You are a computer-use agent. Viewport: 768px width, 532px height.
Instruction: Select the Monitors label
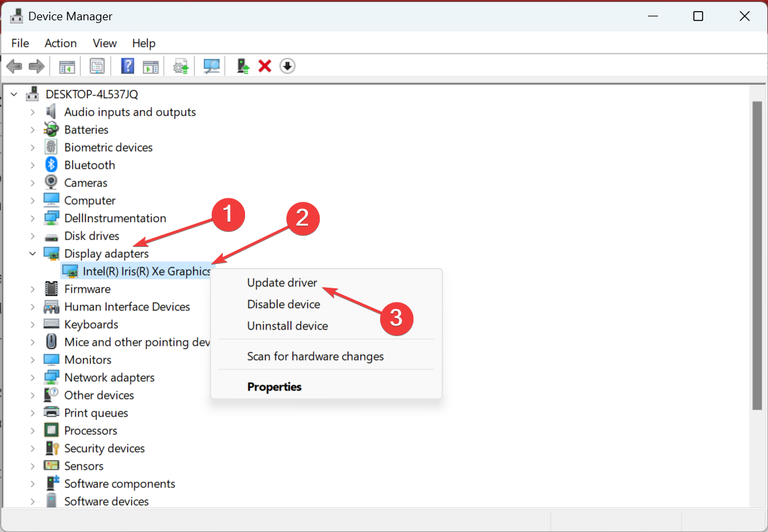tap(88, 360)
